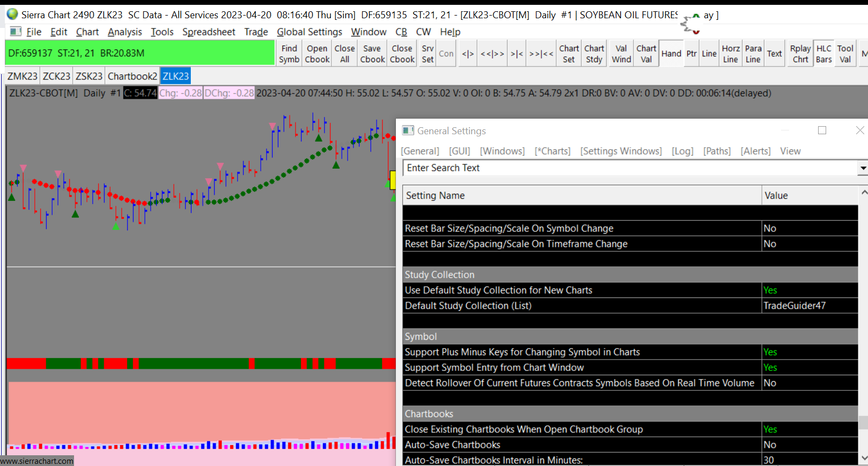Click the Save Cbook toolbar button
This screenshot has width=868, height=466.
372,54
